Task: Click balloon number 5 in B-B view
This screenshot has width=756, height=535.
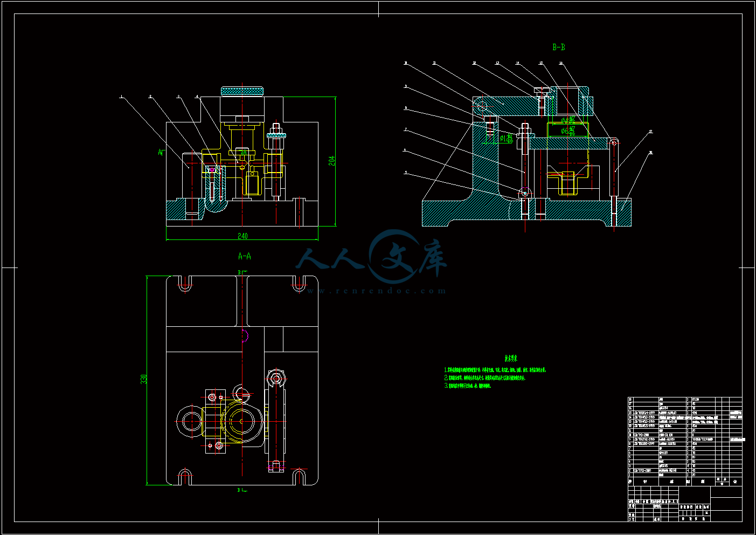Action: pyautogui.click(x=406, y=173)
